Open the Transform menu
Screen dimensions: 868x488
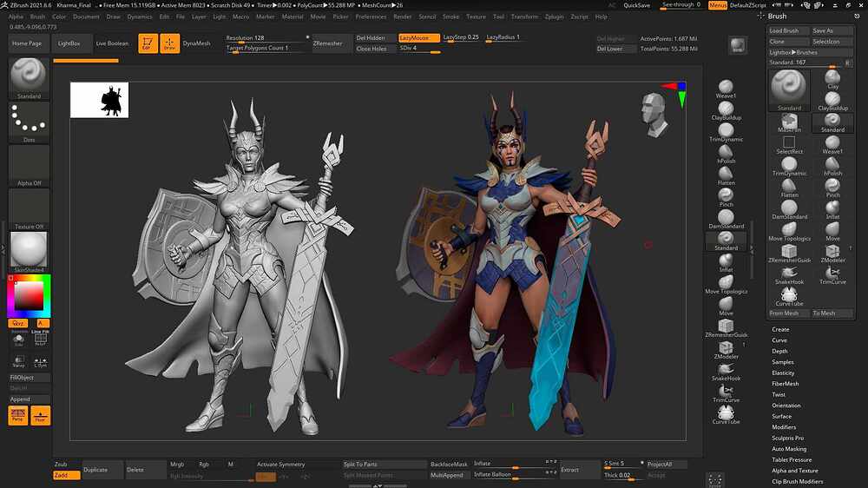[524, 16]
